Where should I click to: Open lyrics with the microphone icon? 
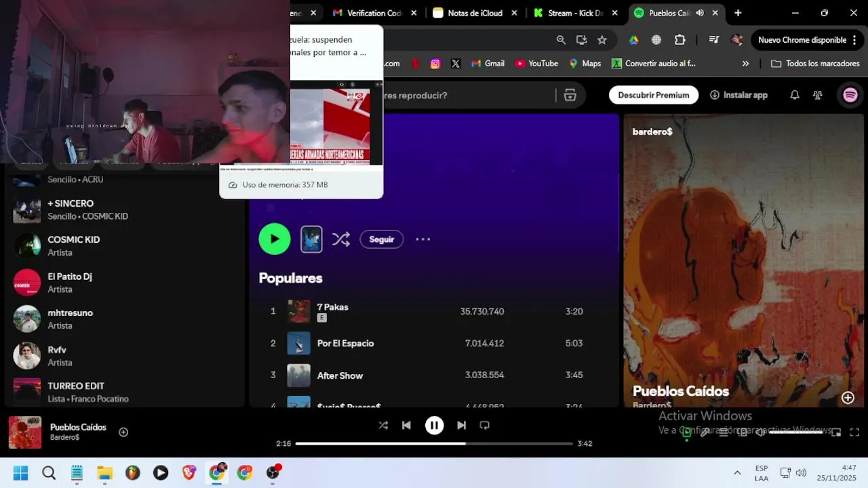[705, 432]
